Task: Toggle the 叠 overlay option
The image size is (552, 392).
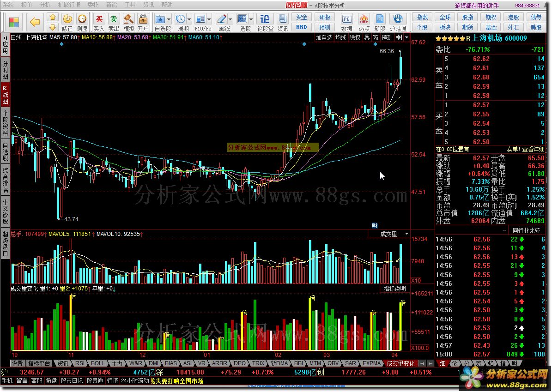Action: tap(367, 37)
